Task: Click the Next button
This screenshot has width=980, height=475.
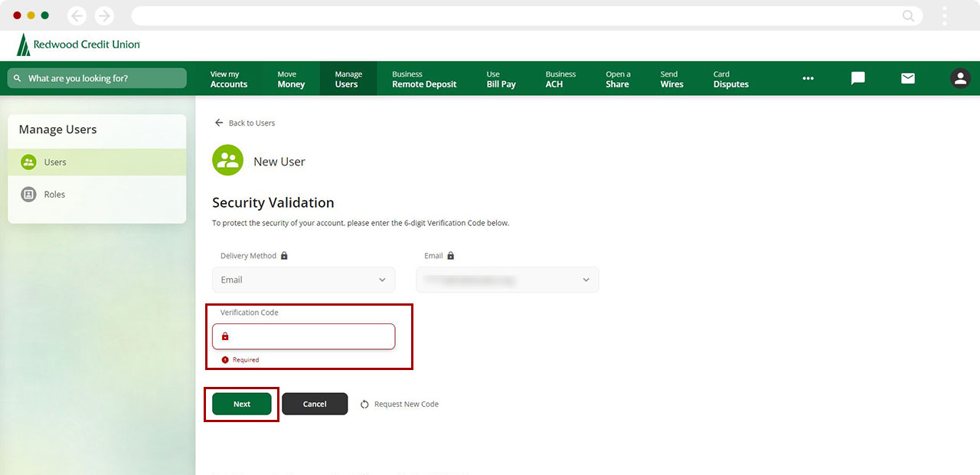Action: point(241,404)
